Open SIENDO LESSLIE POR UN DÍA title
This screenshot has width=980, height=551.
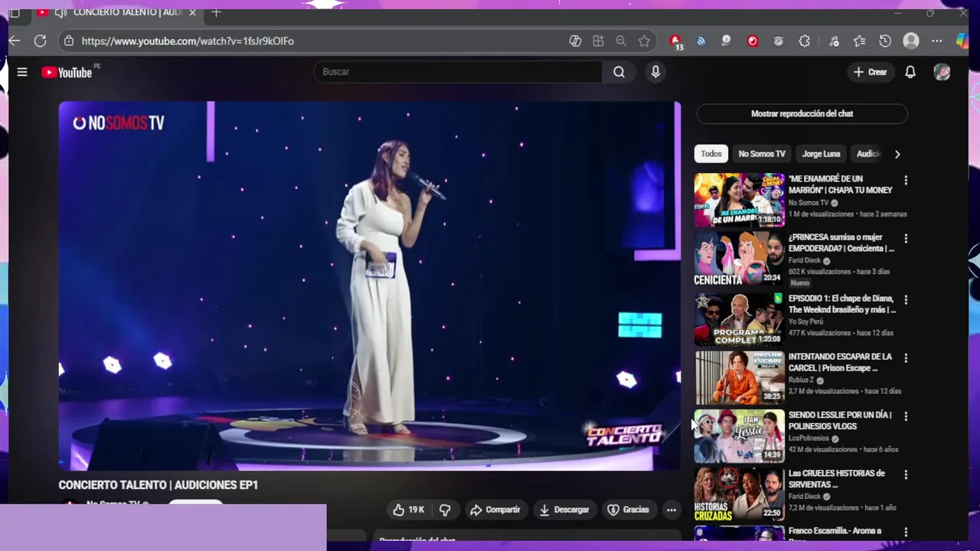pyautogui.click(x=840, y=420)
